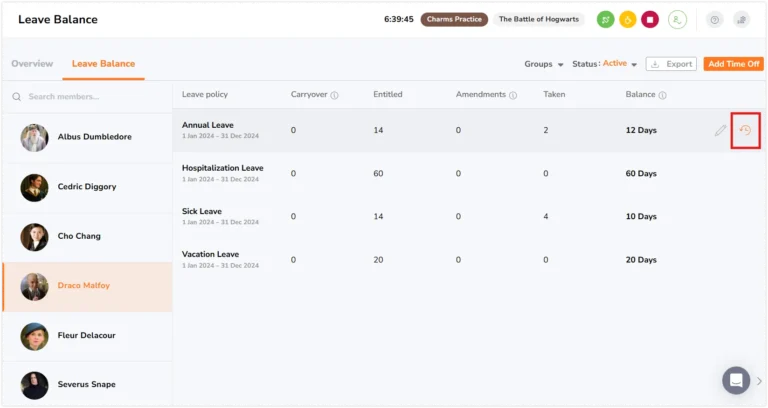
Task: Select member Cedric Diggory
Action: coord(87,187)
